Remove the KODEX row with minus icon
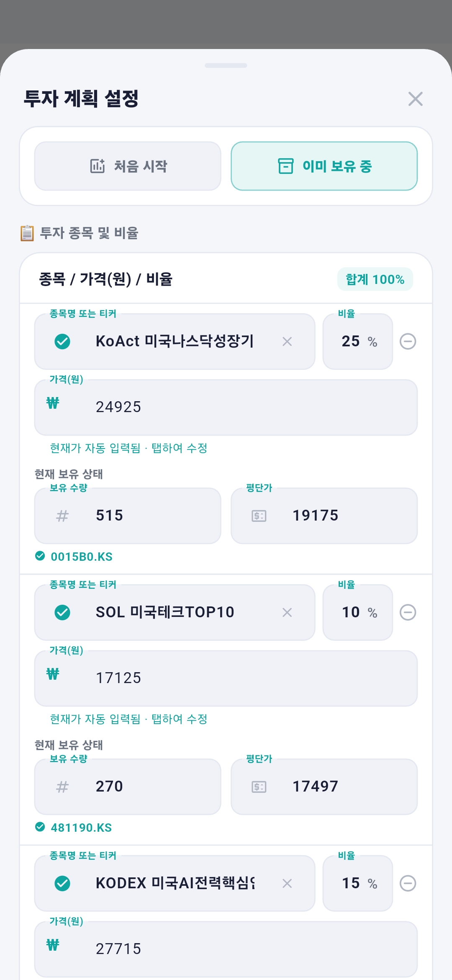Viewport: 452px width, 980px height. (x=408, y=884)
